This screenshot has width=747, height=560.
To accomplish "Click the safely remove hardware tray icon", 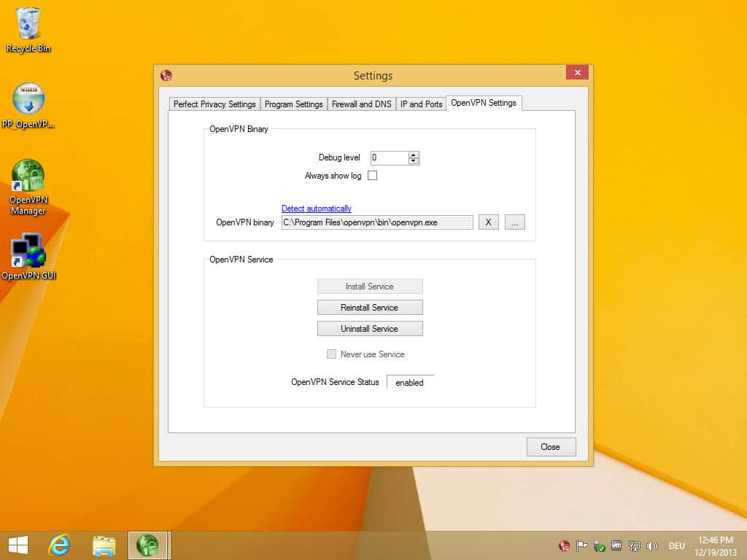I will [x=600, y=545].
